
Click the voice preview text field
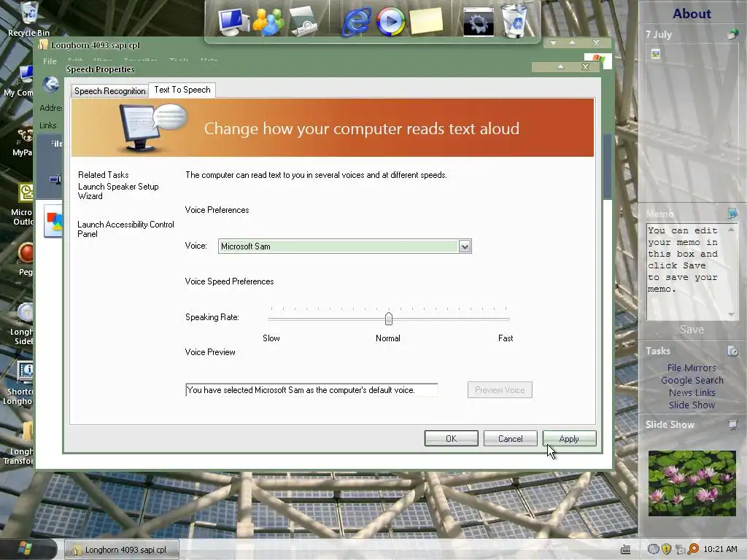click(x=311, y=390)
